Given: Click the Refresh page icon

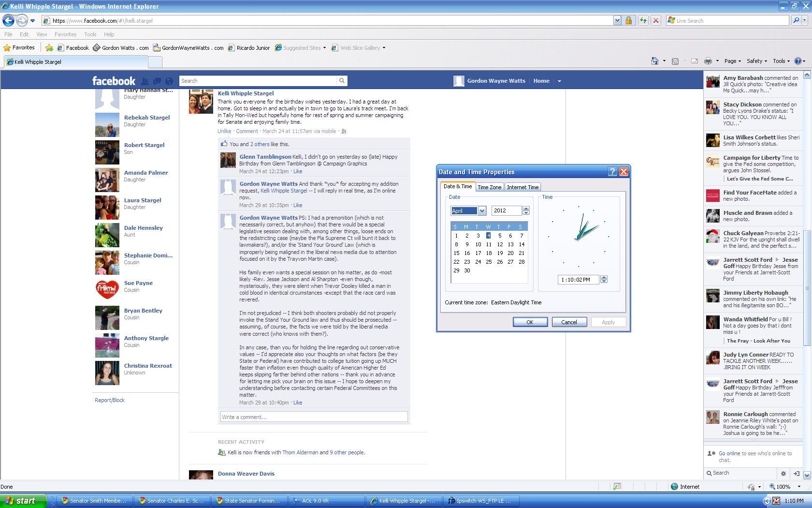Looking at the screenshot, I should click(x=643, y=20).
